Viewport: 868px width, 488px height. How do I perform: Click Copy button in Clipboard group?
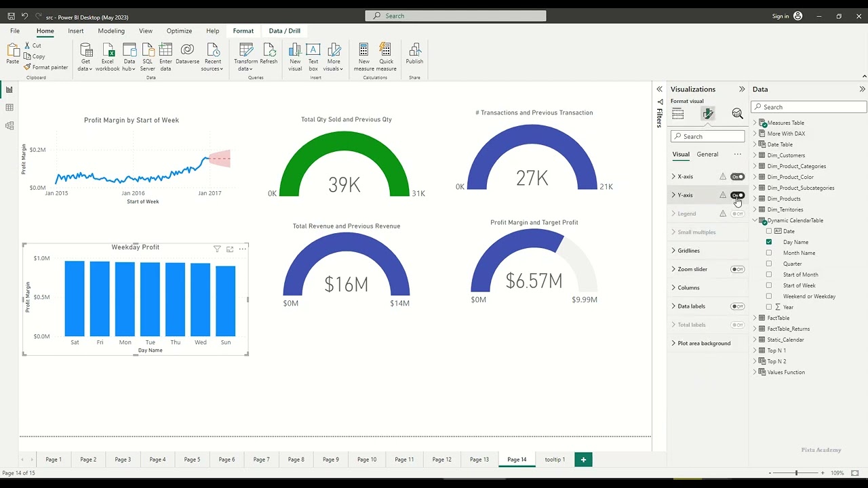[x=35, y=56]
